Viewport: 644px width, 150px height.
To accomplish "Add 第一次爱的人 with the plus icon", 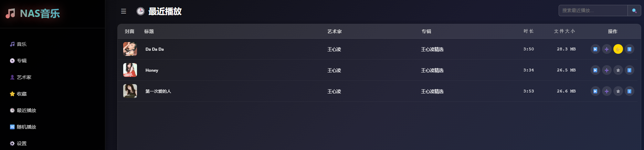I will tap(606, 91).
